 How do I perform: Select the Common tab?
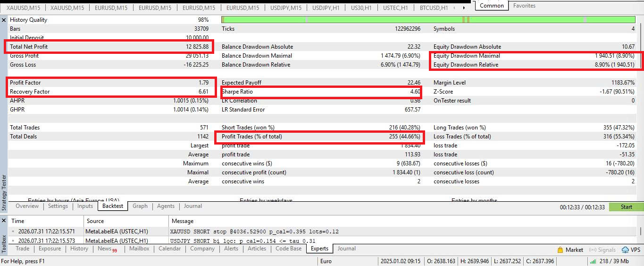coord(492,6)
